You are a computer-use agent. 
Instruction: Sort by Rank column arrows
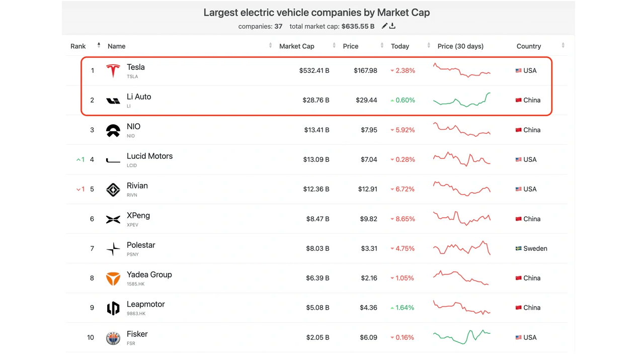pos(99,46)
